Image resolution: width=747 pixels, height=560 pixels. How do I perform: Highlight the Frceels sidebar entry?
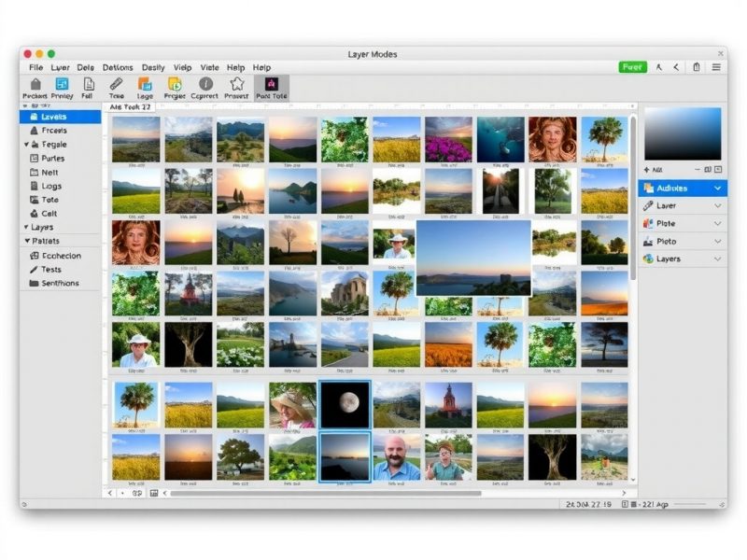click(54, 130)
